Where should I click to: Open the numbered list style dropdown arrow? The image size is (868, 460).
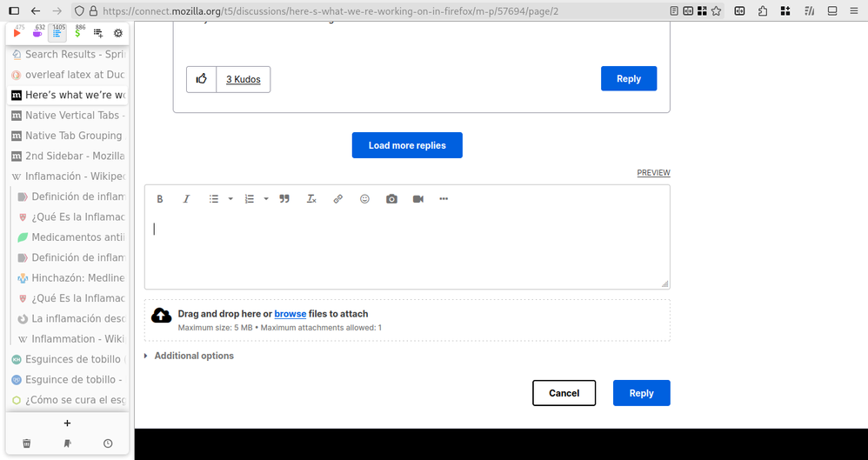tap(266, 199)
